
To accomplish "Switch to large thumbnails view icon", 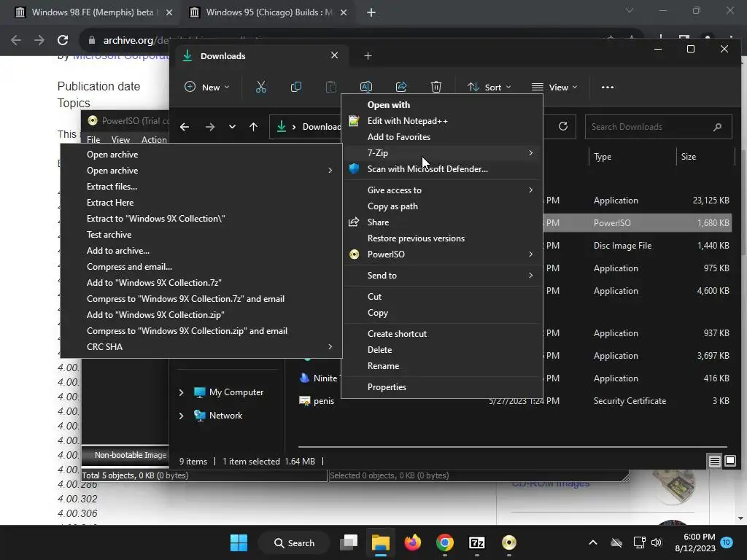I will pyautogui.click(x=729, y=461).
